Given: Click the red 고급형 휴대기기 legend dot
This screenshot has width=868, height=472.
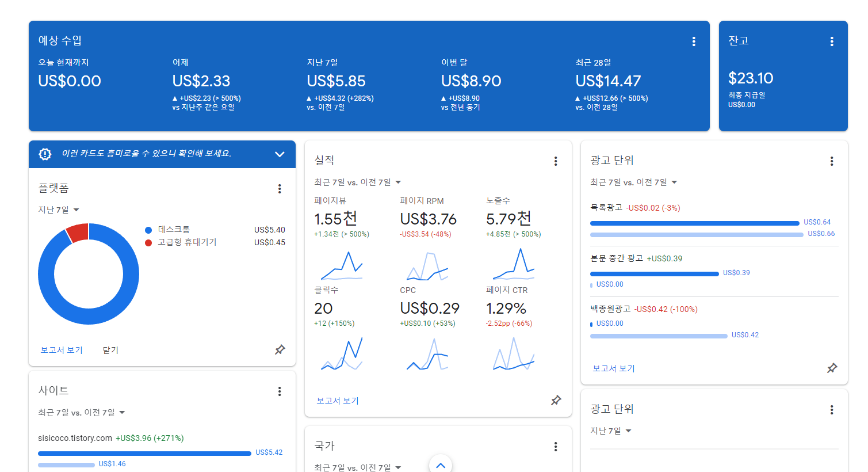Looking at the screenshot, I should coord(148,242).
